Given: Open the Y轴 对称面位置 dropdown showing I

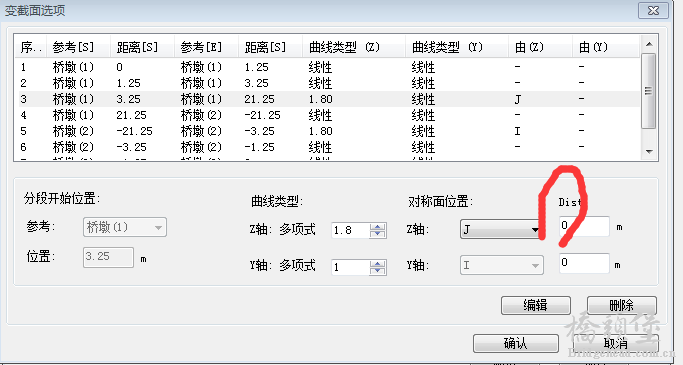Looking at the screenshot, I should click(x=502, y=265).
